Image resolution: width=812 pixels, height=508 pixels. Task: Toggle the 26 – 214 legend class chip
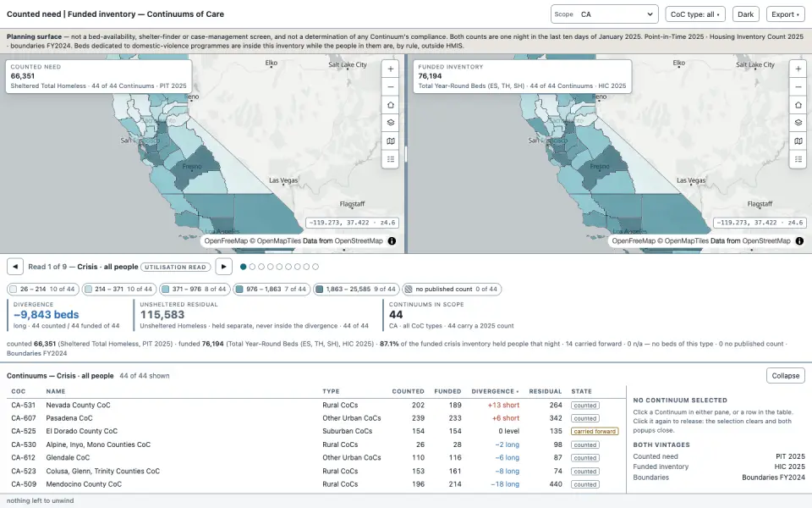click(x=42, y=290)
